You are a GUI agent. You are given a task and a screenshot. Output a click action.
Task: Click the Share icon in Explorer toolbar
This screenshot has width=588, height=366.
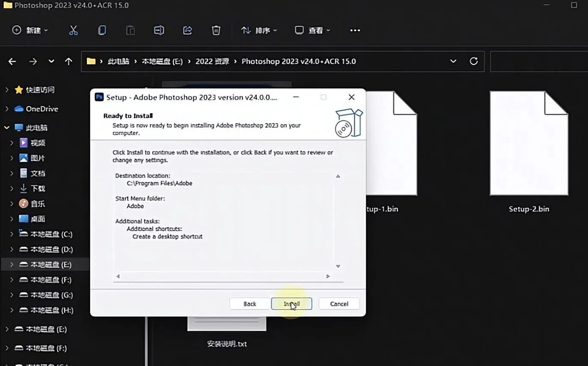click(x=187, y=30)
